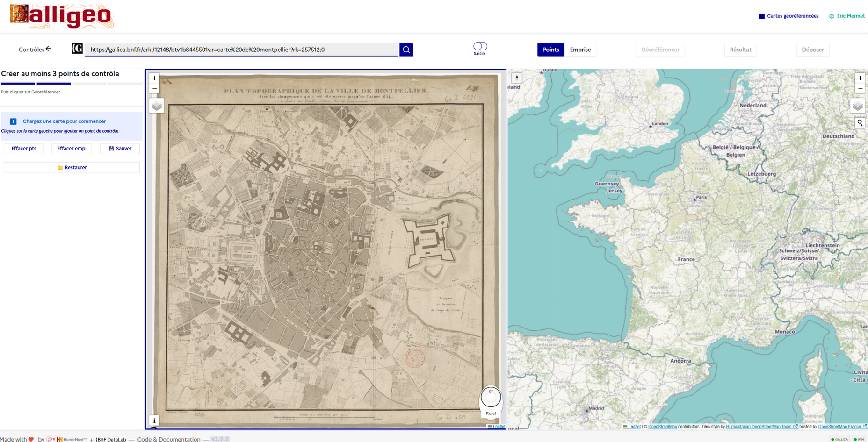The image size is (868, 442).
Task: Click the Sauver button
Action: tap(120, 149)
